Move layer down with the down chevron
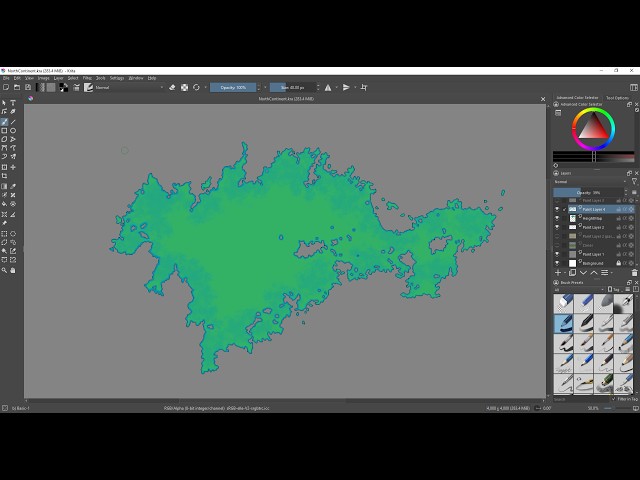640x480 pixels. tap(583, 273)
